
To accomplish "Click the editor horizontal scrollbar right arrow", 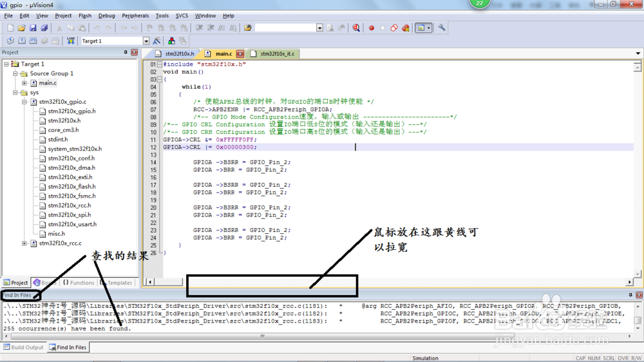I will (630, 282).
